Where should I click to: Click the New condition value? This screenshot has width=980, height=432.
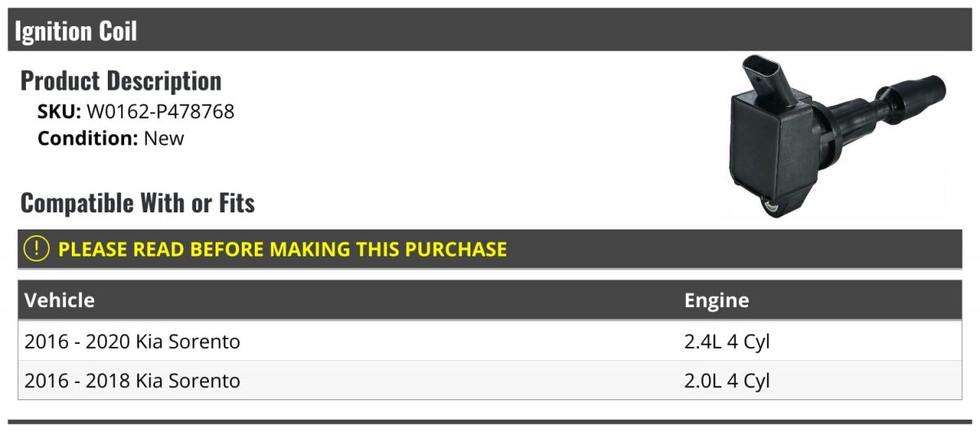pos(164,138)
